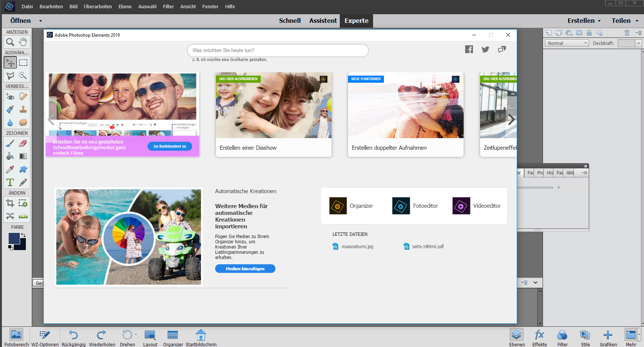Expand the Öffnen dropdown arrow
644x347 pixels.
(x=40, y=21)
